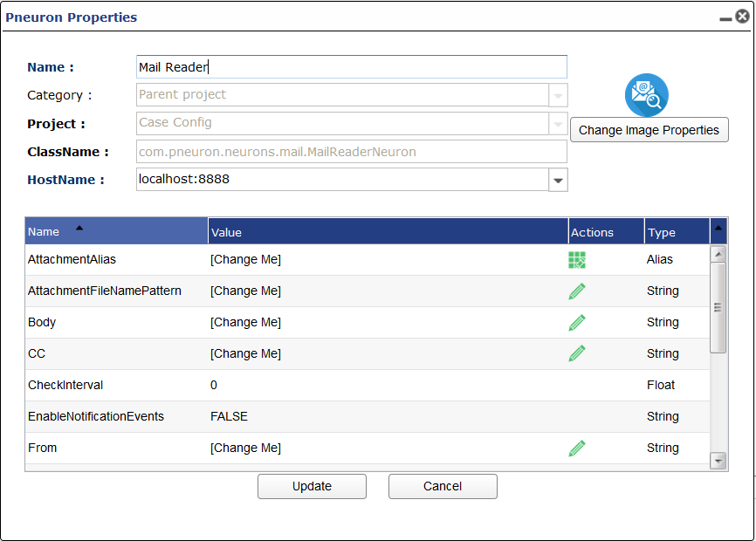The width and height of the screenshot is (756, 541).
Task: Open the AttachmentAlias alias grid editor icon
Action: [x=577, y=260]
